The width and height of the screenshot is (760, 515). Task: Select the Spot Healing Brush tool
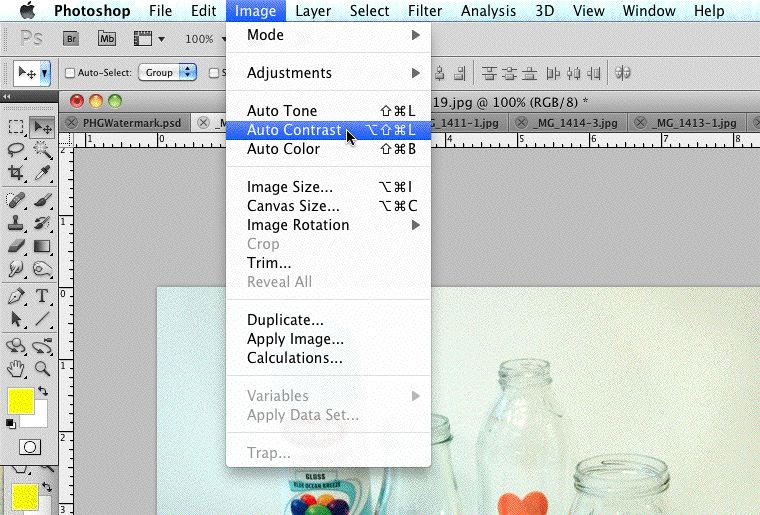click(16, 200)
